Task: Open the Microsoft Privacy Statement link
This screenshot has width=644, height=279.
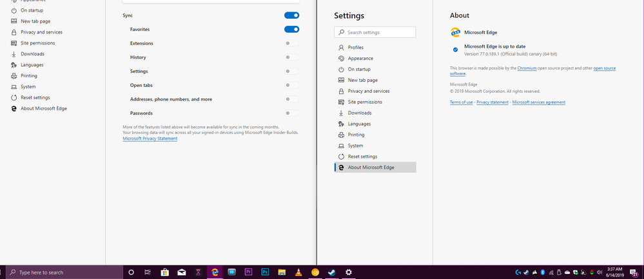Action: [x=150, y=139]
